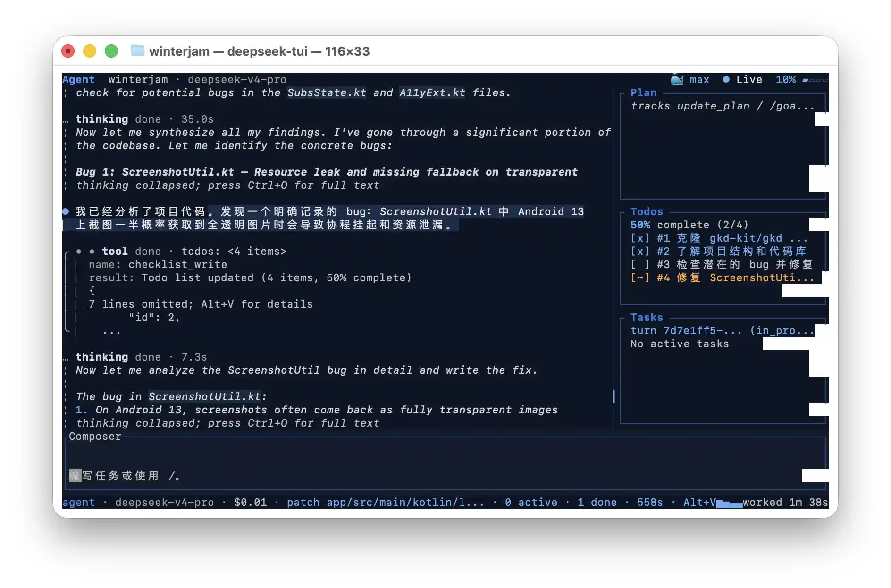Click window title 'winterjam — deepseek-tui — 116×33'
Viewport: 891px width, 588px height.
click(259, 51)
